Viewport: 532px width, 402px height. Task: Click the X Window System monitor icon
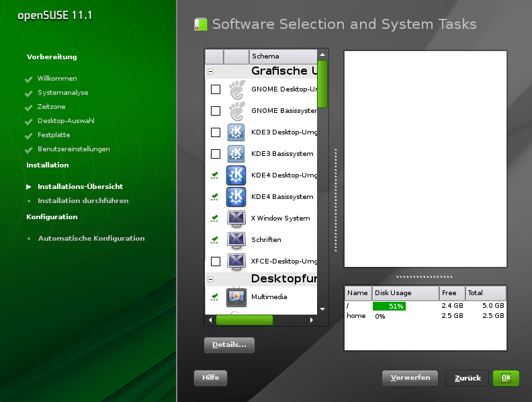pyautogui.click(x=236, y=219)
